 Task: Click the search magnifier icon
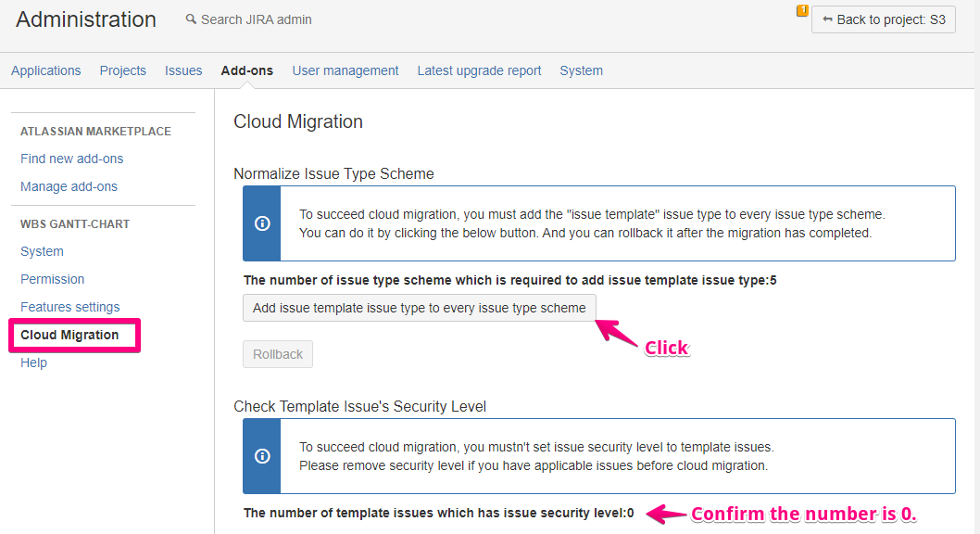click(x=191, y=19)
